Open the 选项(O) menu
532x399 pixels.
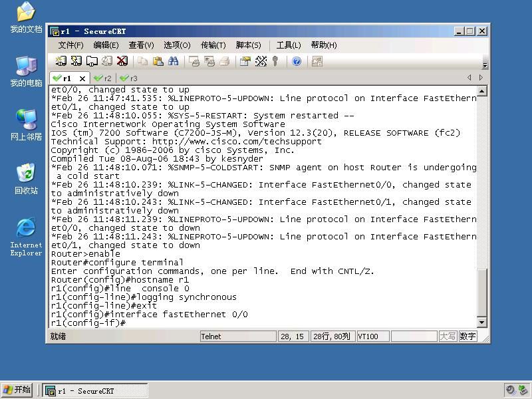coord(177,45)
